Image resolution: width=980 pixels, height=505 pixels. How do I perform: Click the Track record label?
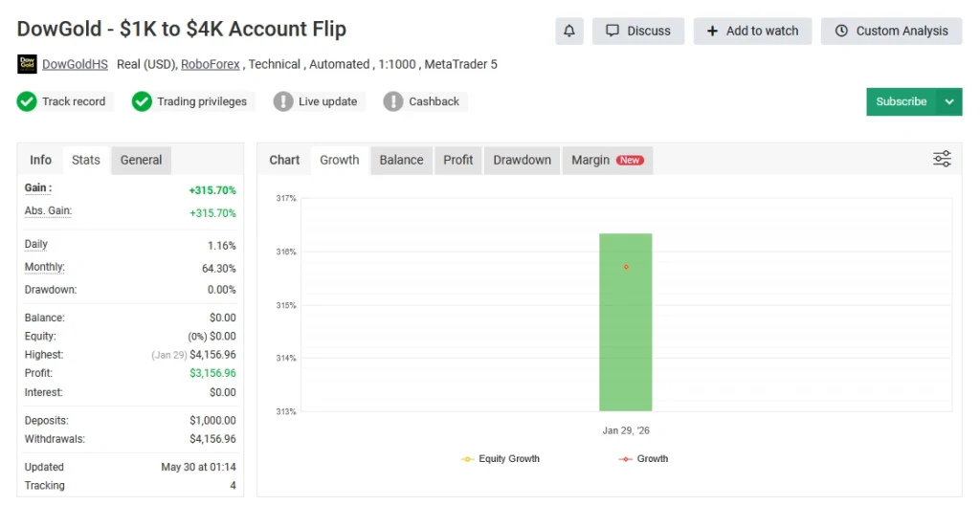74,101
